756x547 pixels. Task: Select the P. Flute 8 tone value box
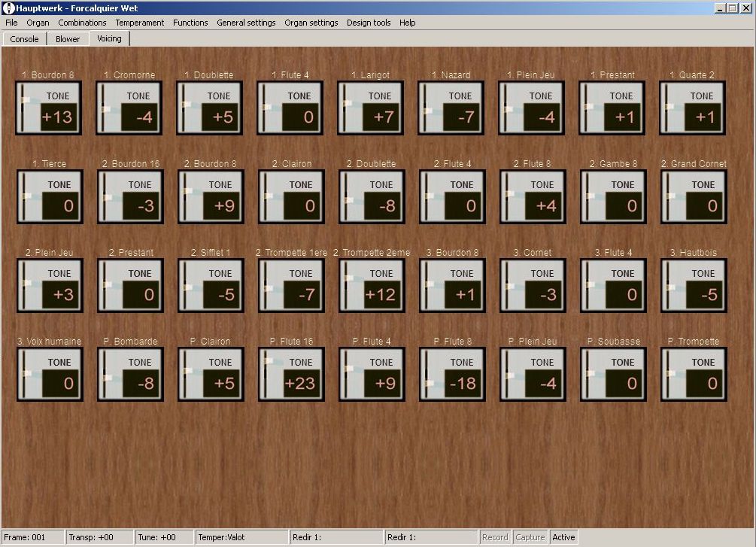(x=461, y=384)
